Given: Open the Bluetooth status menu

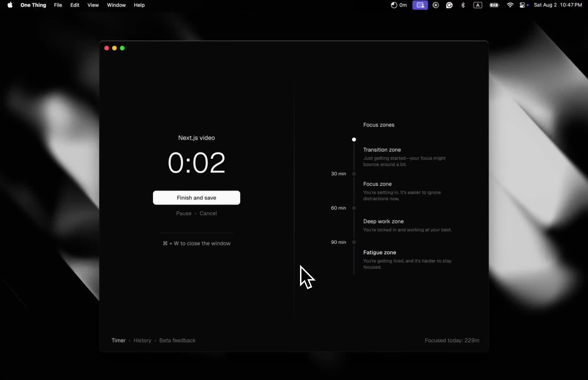Looking at the screenshot, I should (x=463, y=5).
